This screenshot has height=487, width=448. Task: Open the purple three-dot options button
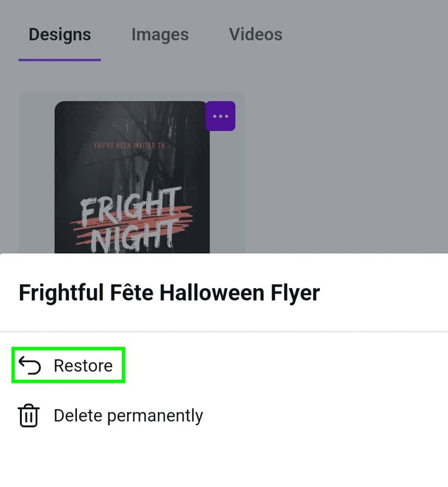click(220, 116)
